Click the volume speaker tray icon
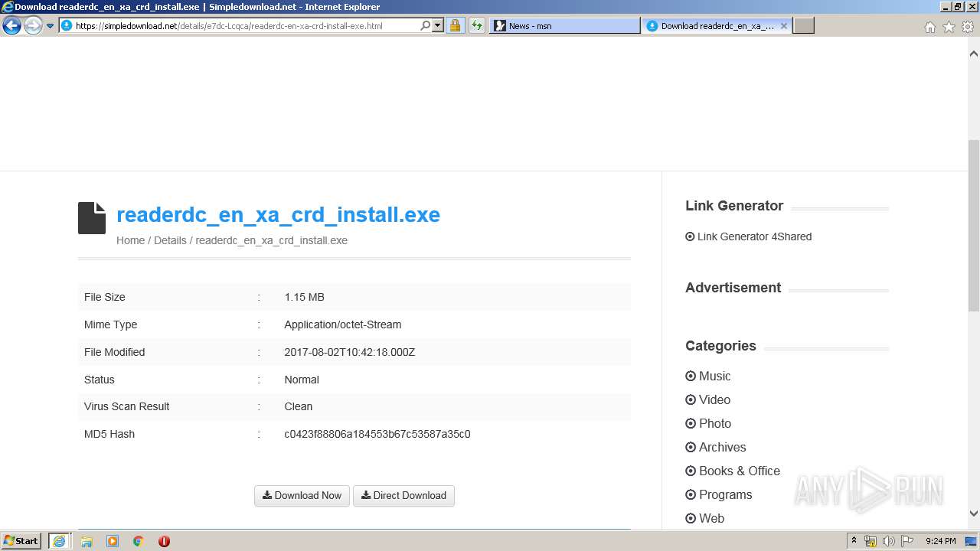The image size is (980, 551). click(889, 541)
